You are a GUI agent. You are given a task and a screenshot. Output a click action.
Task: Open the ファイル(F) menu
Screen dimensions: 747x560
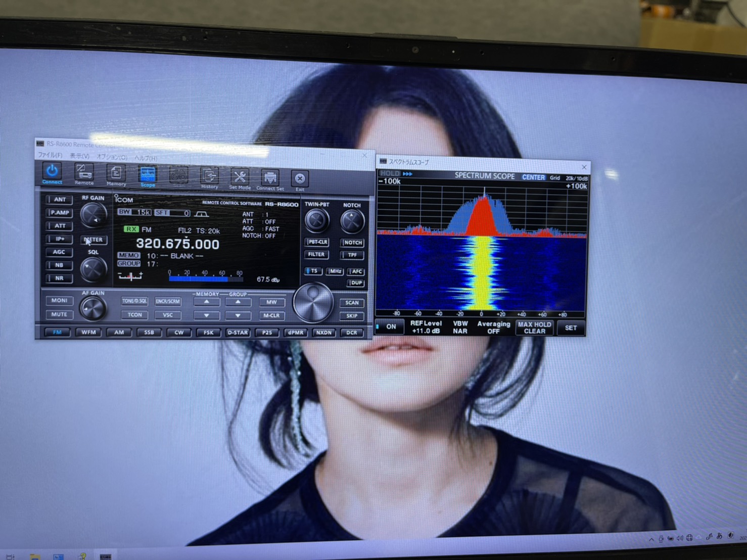50,155
